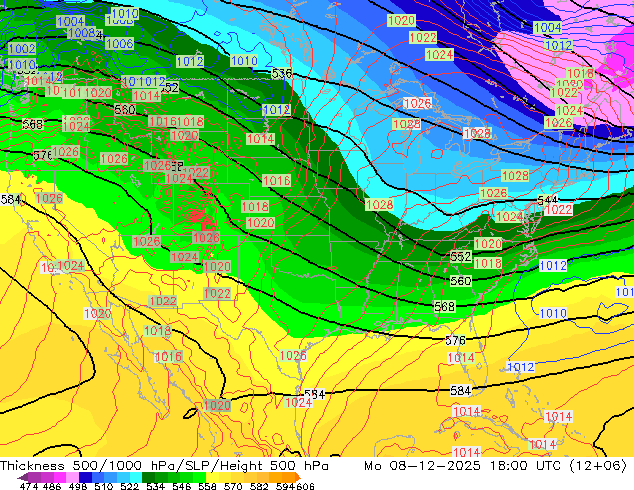This screenshot has width=634, height=490.
Task: Click the dark blue swatch above legend value 498
Action: (85, 477)
